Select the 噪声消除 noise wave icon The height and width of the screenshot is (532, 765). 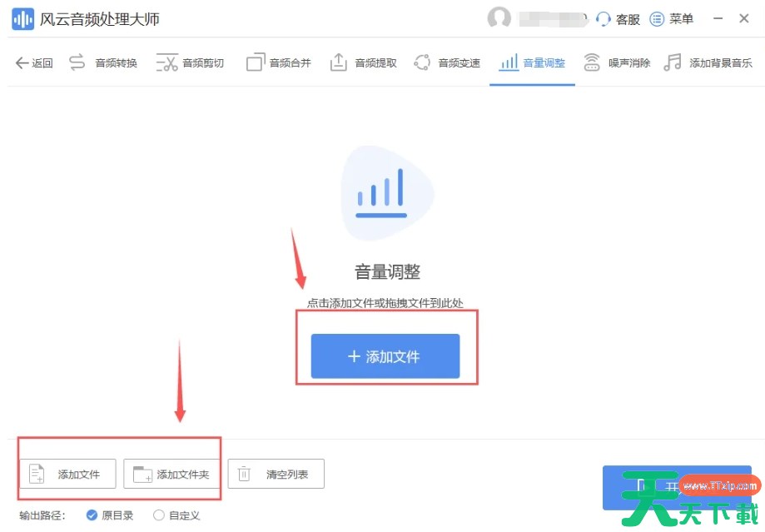(x=592, y=62)
